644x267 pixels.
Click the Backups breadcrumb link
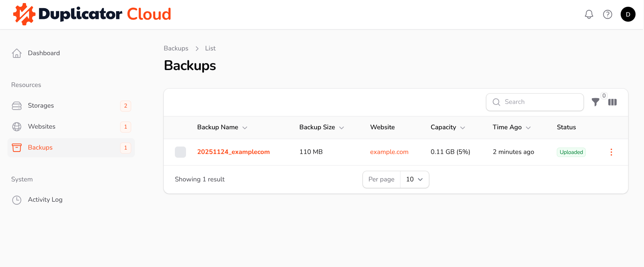pyautogui.click(x=176, y=48)
